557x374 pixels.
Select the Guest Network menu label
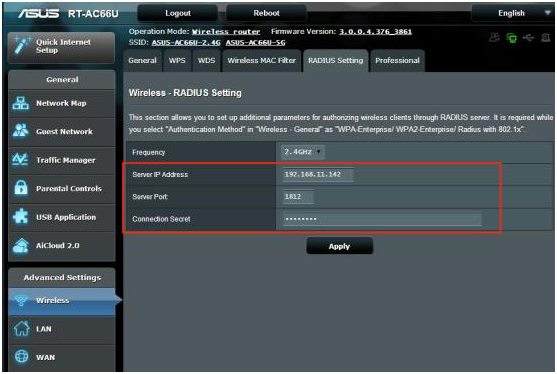[x=64, y=131]
